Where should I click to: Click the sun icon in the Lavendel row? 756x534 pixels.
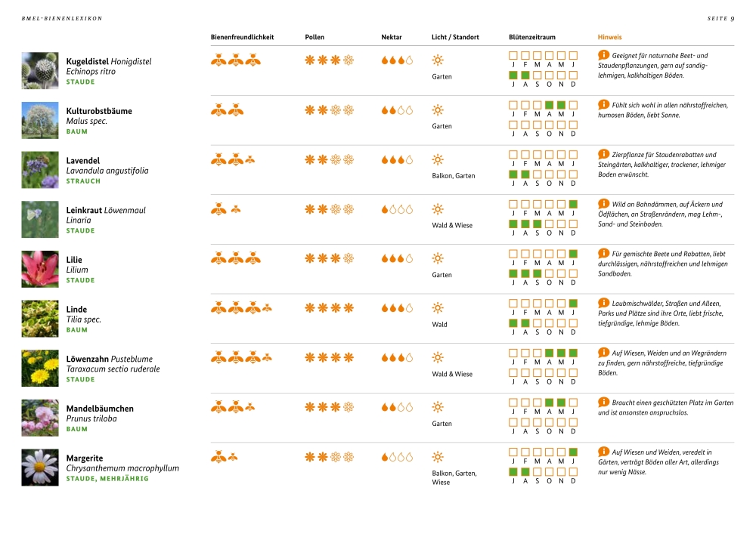pos(438,159)
